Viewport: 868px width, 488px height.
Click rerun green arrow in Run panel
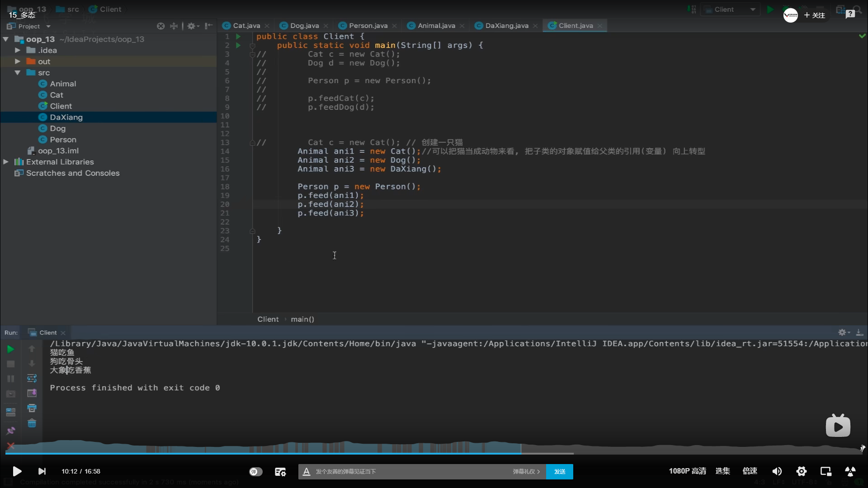click(x=10, y=349)
